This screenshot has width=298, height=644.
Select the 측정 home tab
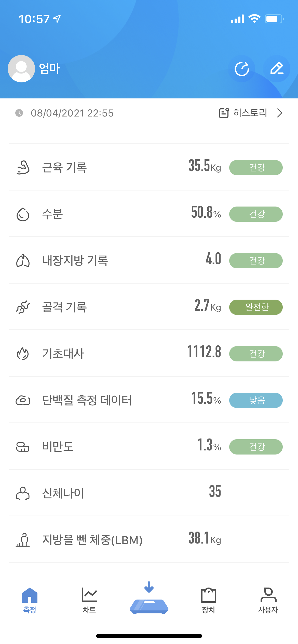[30, 600]
